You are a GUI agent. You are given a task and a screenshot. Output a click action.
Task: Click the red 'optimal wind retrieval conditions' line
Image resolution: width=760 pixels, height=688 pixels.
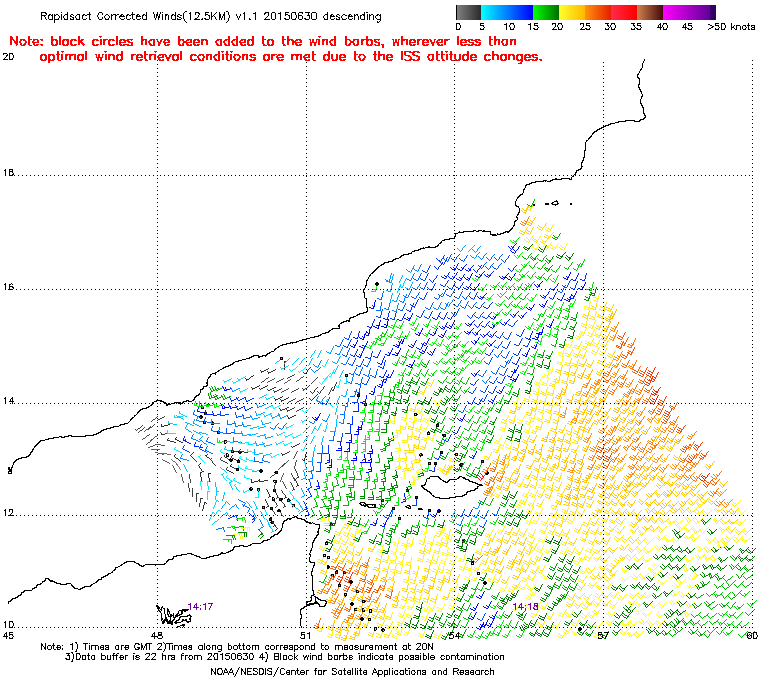pos(291,57)
